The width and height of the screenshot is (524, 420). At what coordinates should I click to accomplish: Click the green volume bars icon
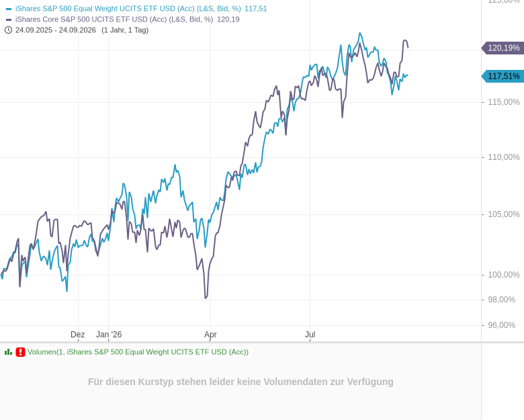pos(8,351)
